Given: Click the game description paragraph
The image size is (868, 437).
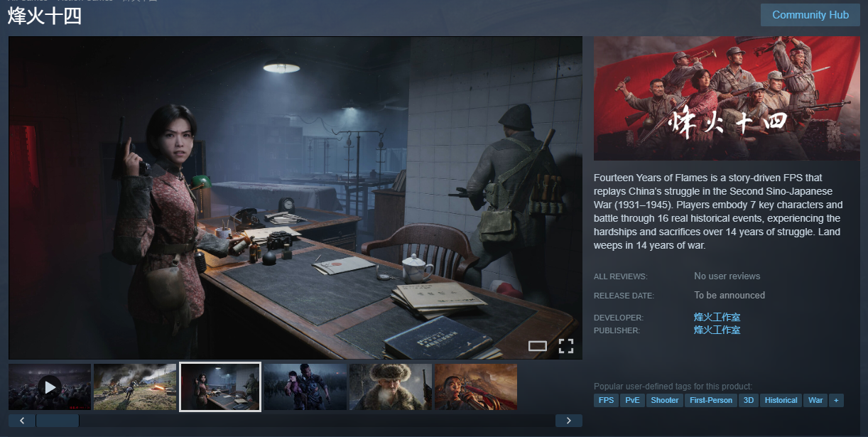Looking at the screenshot, I should (719, 212).
